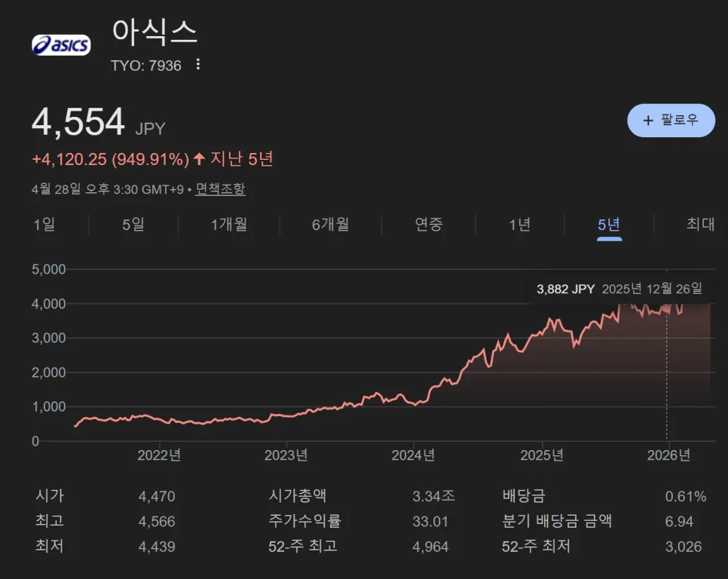
Task: Click the 2026년 axis label
Action: [x=668, y=455]
